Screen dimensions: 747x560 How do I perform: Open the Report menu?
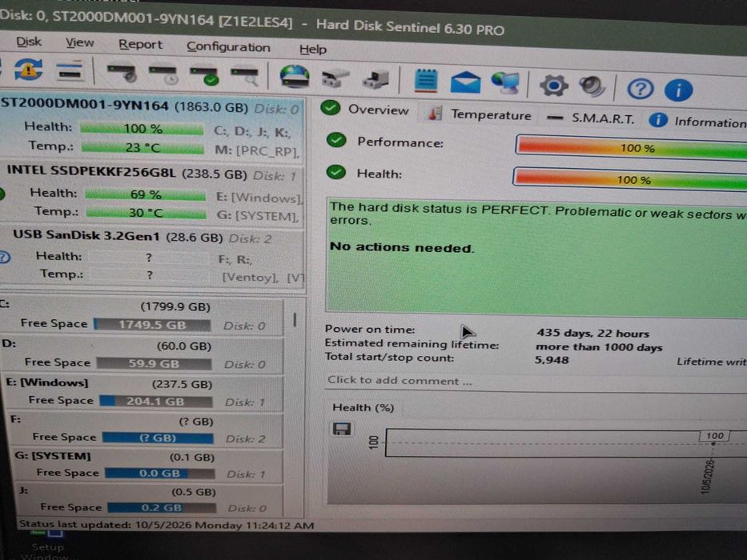pyautogui.click(x=140, y=45)
